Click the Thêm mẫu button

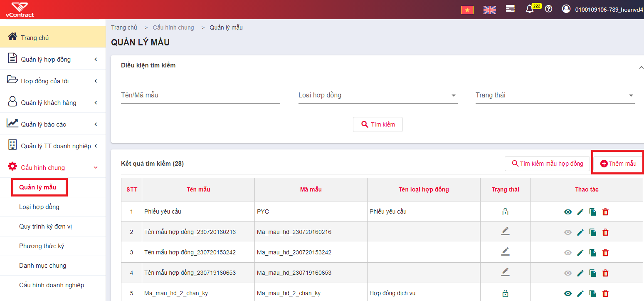618,164
